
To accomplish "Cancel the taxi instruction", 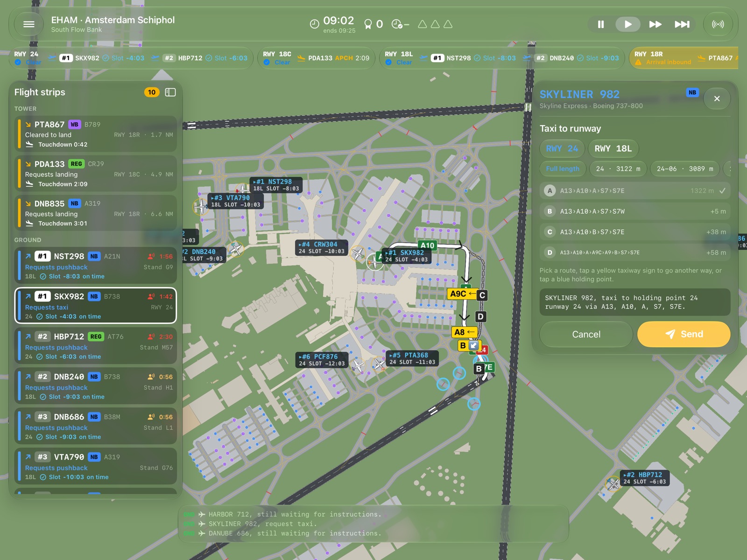I will point(586,334).
